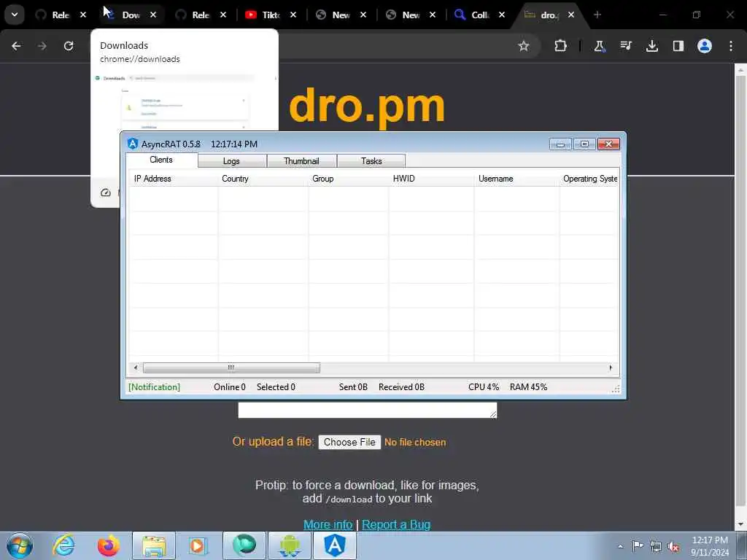Open the More info link
This screenshot has height=560, width=747.
coord(328,524)
